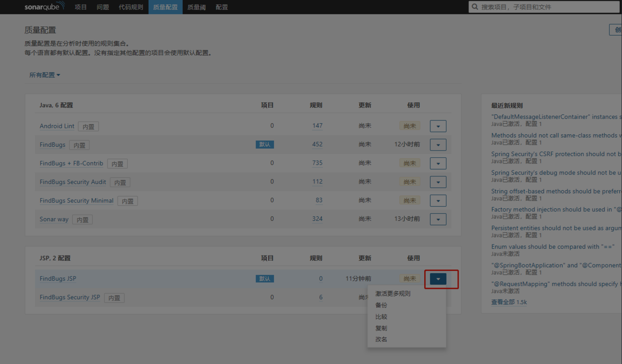Image resolution: width=622 pixels, height=364 pixels.
Task: Click Sonar way rule count 324
Action: click(x=317, y=219)
